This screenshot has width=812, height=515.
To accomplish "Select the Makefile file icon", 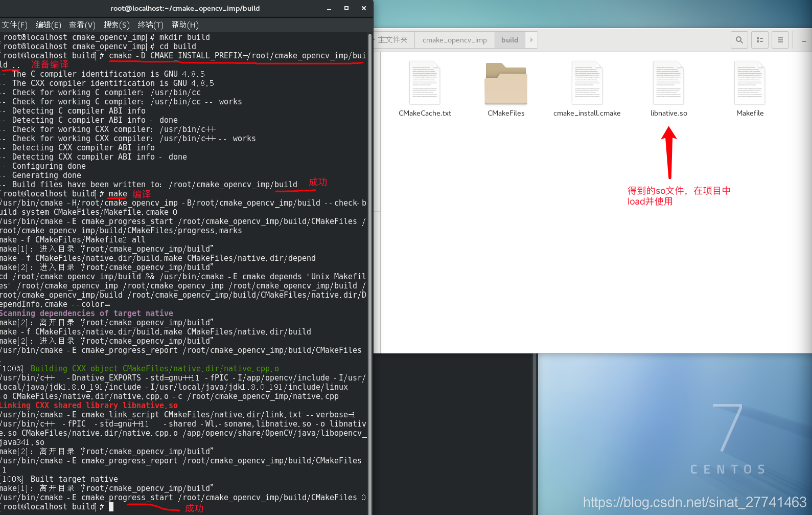I will [750, 83].
